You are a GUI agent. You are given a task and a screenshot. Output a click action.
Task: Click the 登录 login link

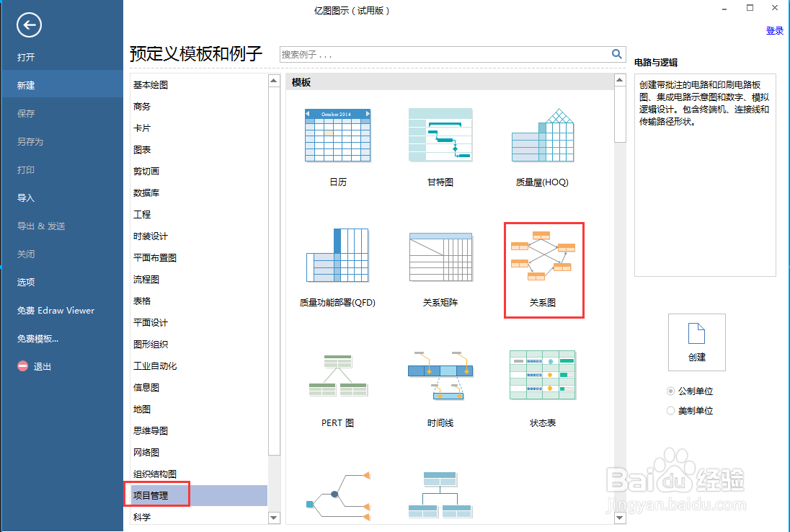(774, 31)
